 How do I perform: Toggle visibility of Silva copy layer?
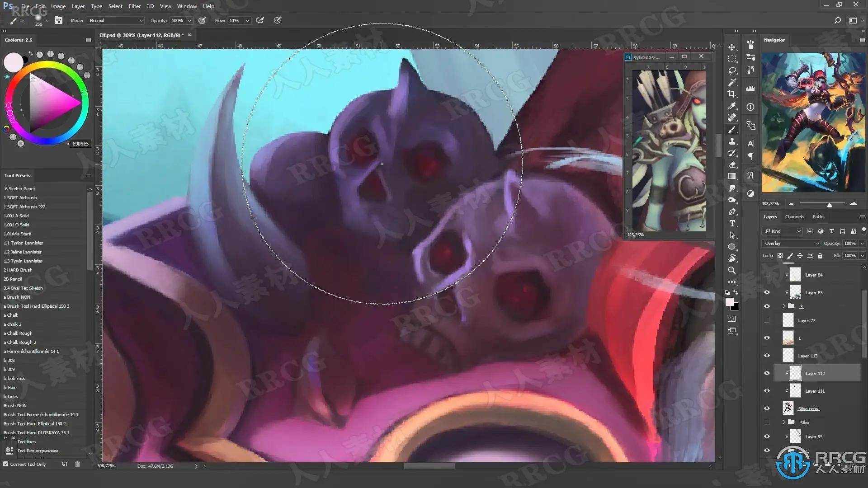(767, 408)
